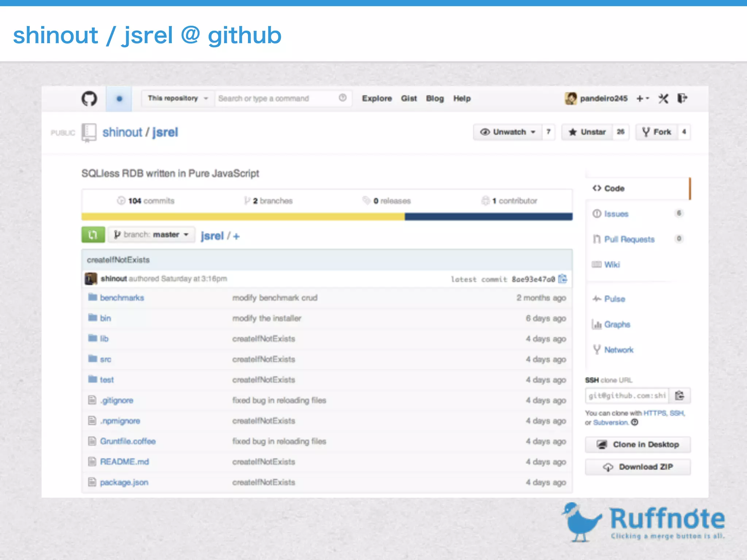
Task: Open the account settings tools icon
Action: (663, 98)
